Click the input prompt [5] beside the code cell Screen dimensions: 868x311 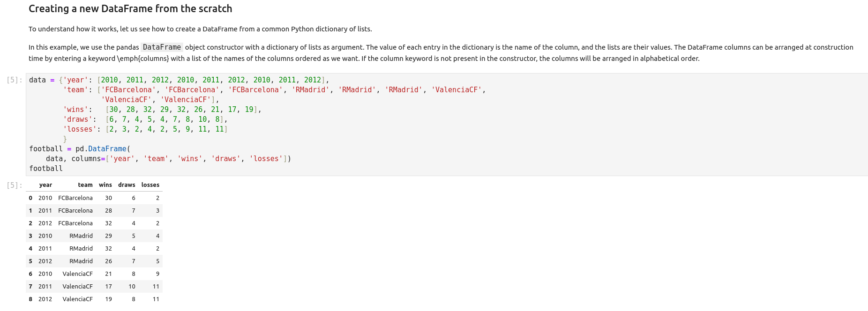click(x=15, y=80)
